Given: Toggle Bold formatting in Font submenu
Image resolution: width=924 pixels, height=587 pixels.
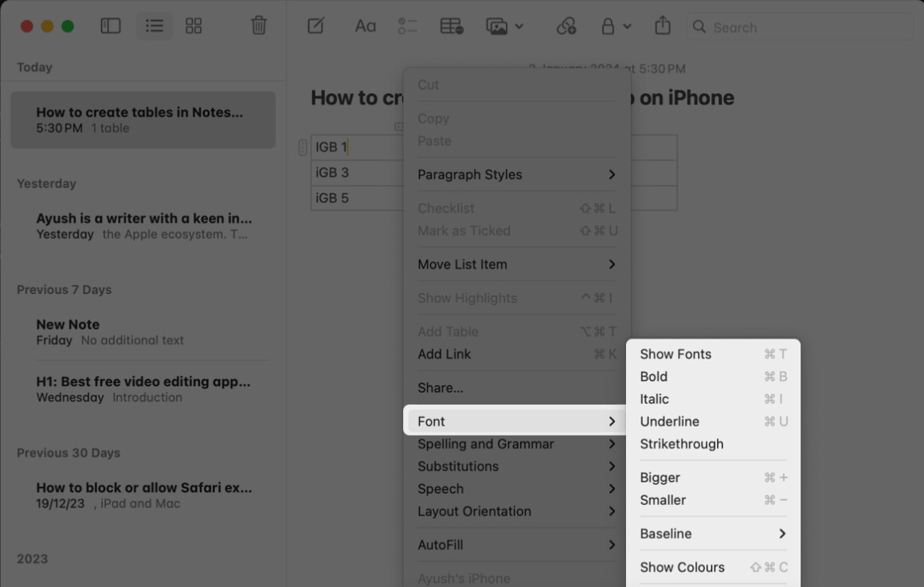Looking at the screenshot, I should tap(653, 376).
